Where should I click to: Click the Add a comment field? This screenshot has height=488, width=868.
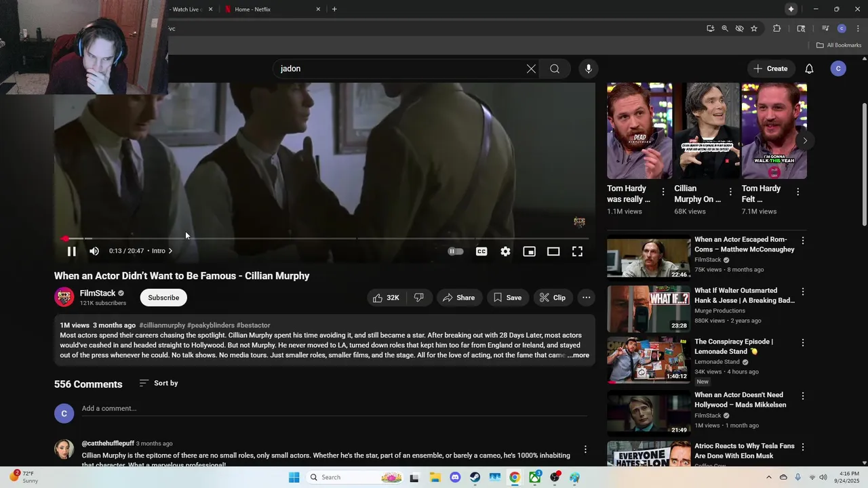pyautogui.click(x=334, y=409)
